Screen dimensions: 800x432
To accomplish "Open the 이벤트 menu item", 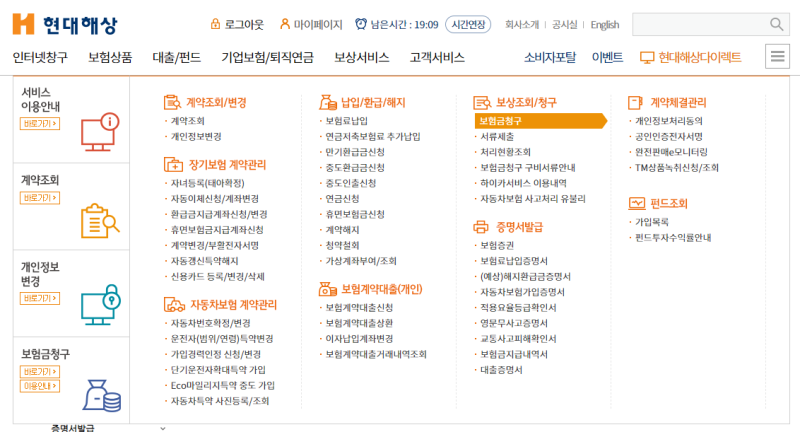I will pyautogui.click(x=607, y=57).
